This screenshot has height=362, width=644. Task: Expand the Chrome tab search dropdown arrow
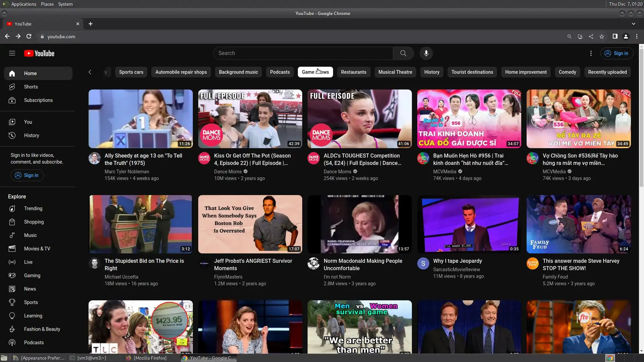[633, 24]
